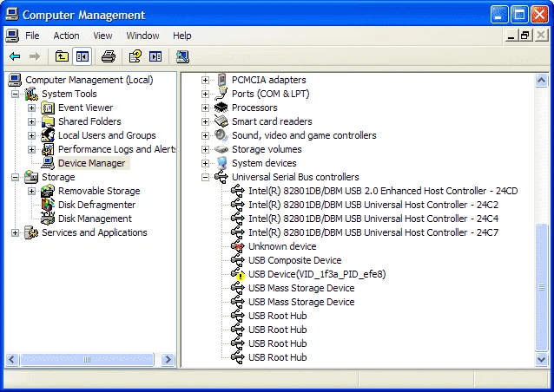Screen dimensions: 554x392
Task: Click the Back arrow toolbar icon
Action: click(x=15, y=56)
